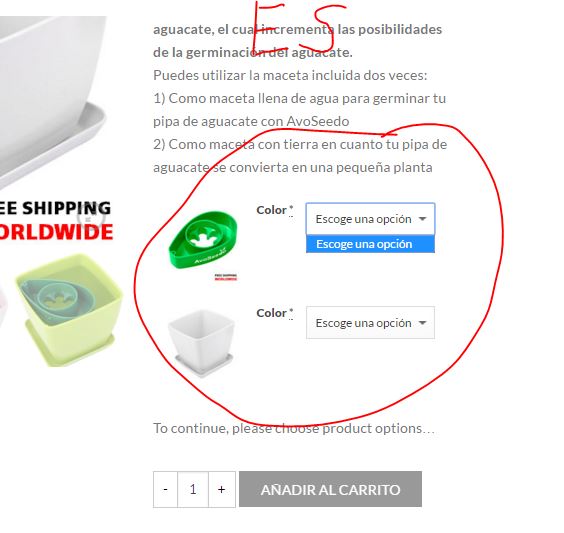Decrease quantity with the minus button
Viewport: 564px width, 533px height.
(165, 489)
